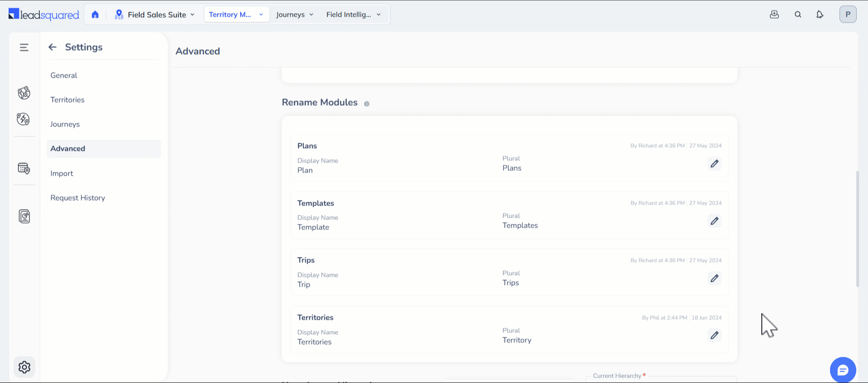Viewport: 868px width, 383px height.
Task: Click the edit pencil for Plans module
Action: tap(714, 164)
